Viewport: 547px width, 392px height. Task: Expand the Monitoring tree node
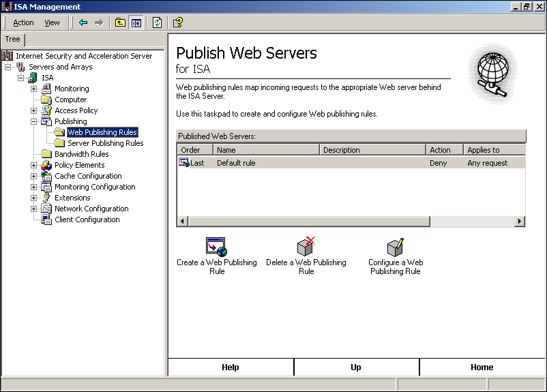pos(33,89)
